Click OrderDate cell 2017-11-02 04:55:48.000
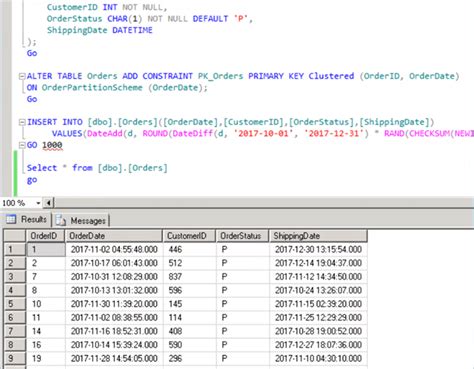This screenshot has height=369, width=474. (x=114, y=249)
